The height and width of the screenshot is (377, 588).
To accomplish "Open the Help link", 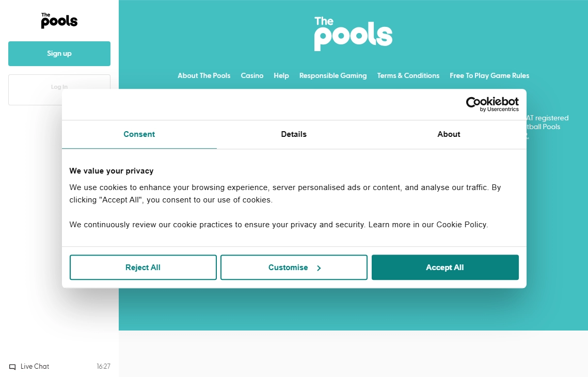I will (x=281, y=76).
